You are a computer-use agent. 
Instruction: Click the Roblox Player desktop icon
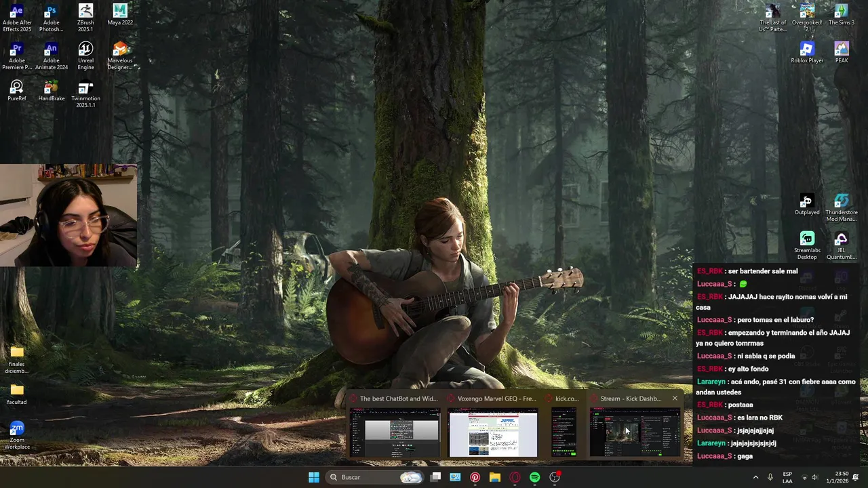click(807, 53)
